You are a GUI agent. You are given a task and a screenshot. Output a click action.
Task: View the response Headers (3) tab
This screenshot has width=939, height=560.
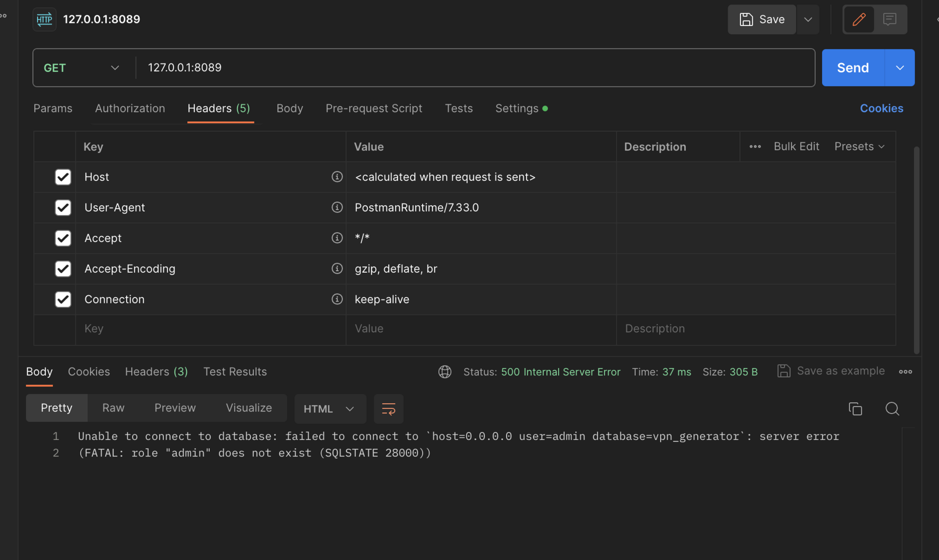[156, 372]
